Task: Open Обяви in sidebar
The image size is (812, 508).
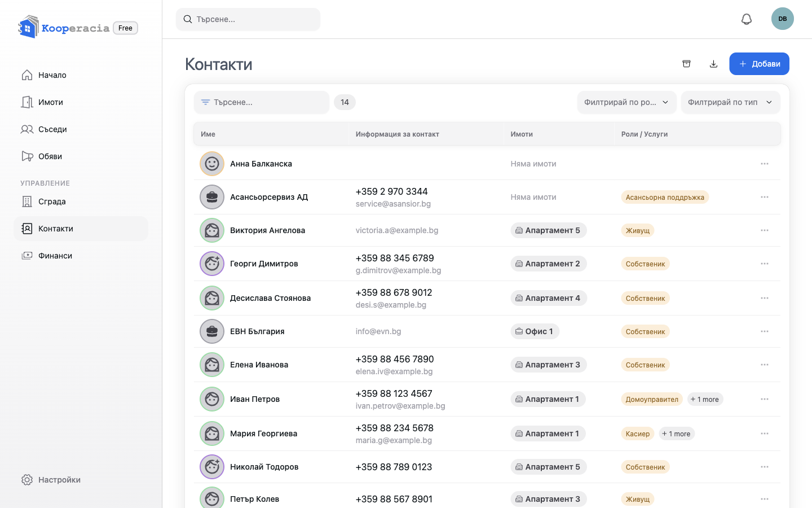Action: 81,156
